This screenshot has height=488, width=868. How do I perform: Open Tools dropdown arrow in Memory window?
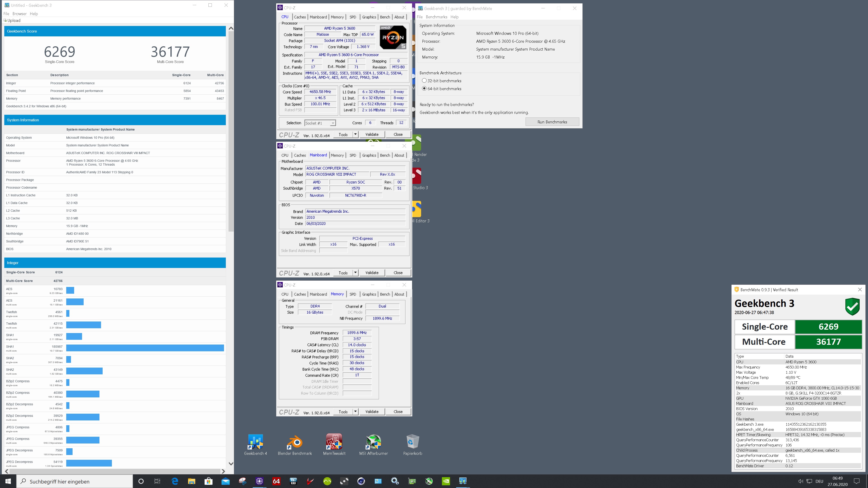pyautogui.click(x=355, y=412)
